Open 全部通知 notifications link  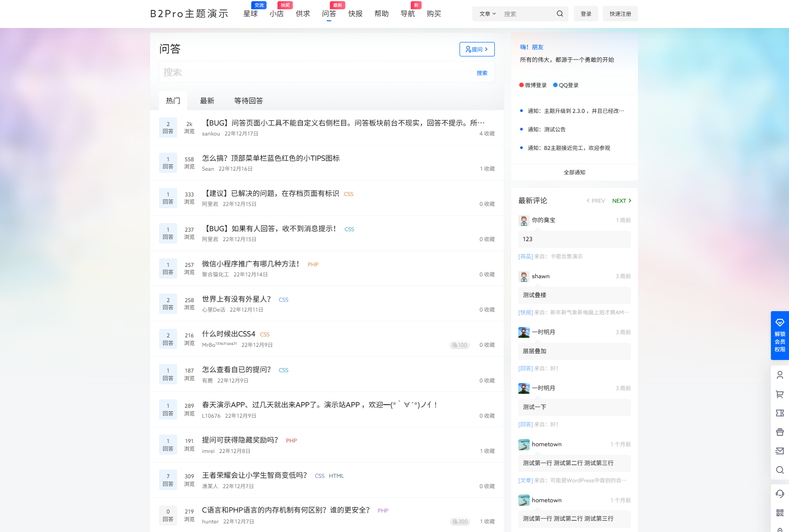(x=574, y=172)
